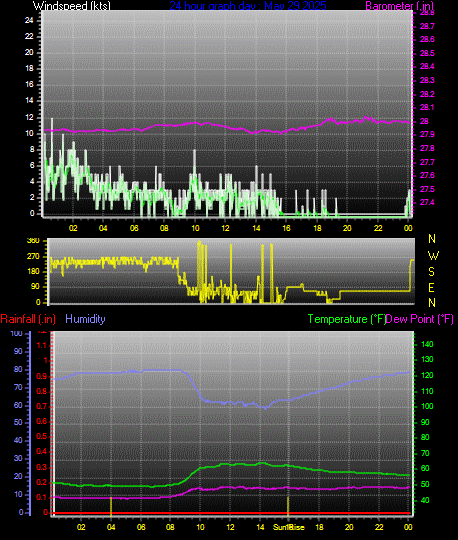458x540 pixels.
Task: Click the Dew Point (°F) legend label
Action: [420, 319]
